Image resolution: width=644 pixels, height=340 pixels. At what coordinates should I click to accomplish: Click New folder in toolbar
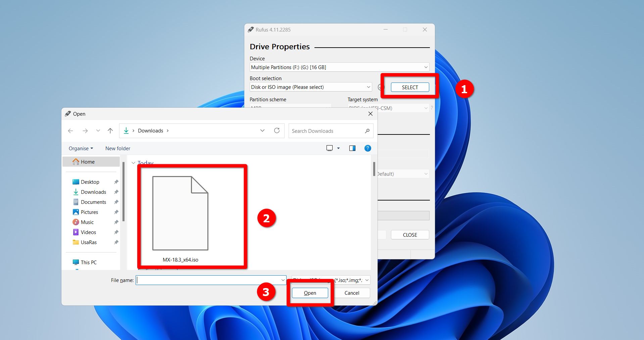[x=118, y=148]
